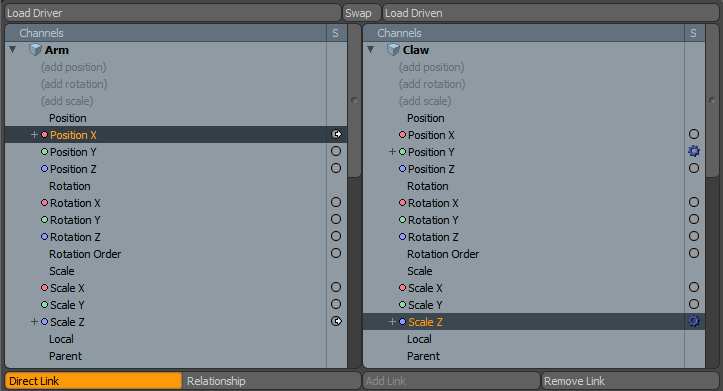Screen dimensions: 723x391
Task: Switch to the Relationship mode tab
Action: tap(272, 381)
